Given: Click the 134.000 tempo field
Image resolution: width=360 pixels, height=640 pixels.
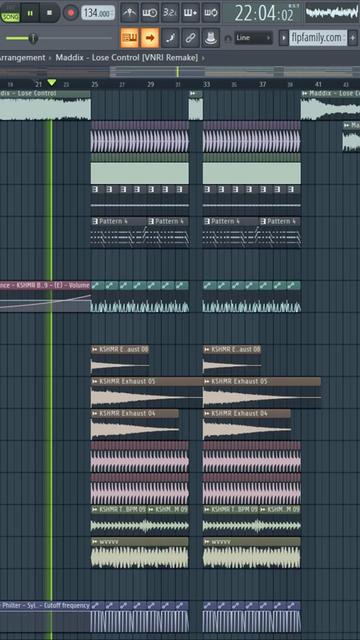Looking at the screenshot, I should (98, 13).
